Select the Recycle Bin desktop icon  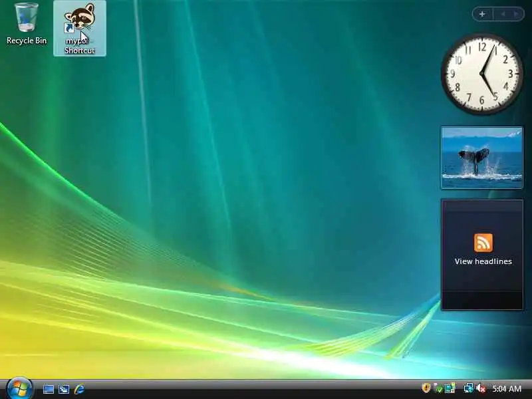27,24
